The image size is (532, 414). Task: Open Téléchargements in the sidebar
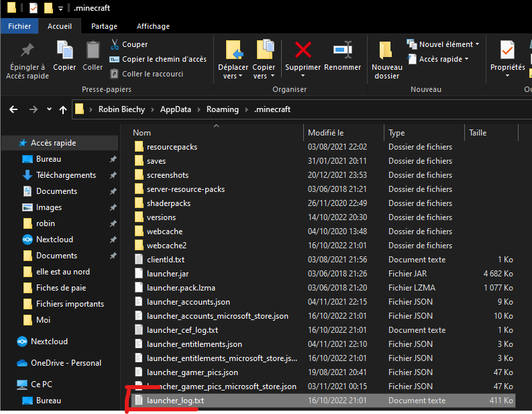(x=66, y=175)
